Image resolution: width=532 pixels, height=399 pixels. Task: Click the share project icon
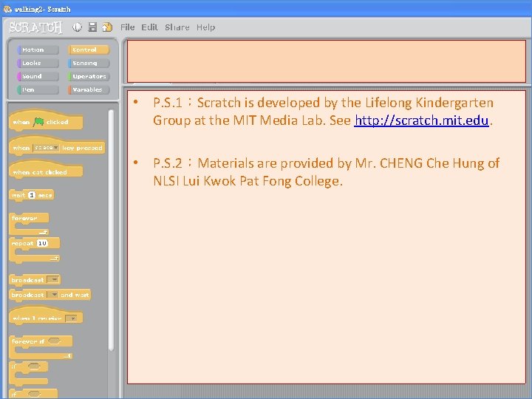pos(107,27)
